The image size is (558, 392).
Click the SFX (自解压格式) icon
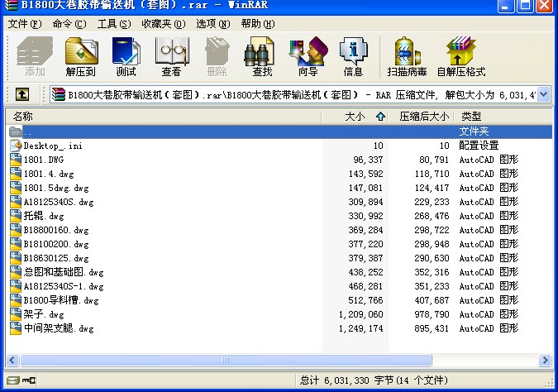(x=460, y=56)
